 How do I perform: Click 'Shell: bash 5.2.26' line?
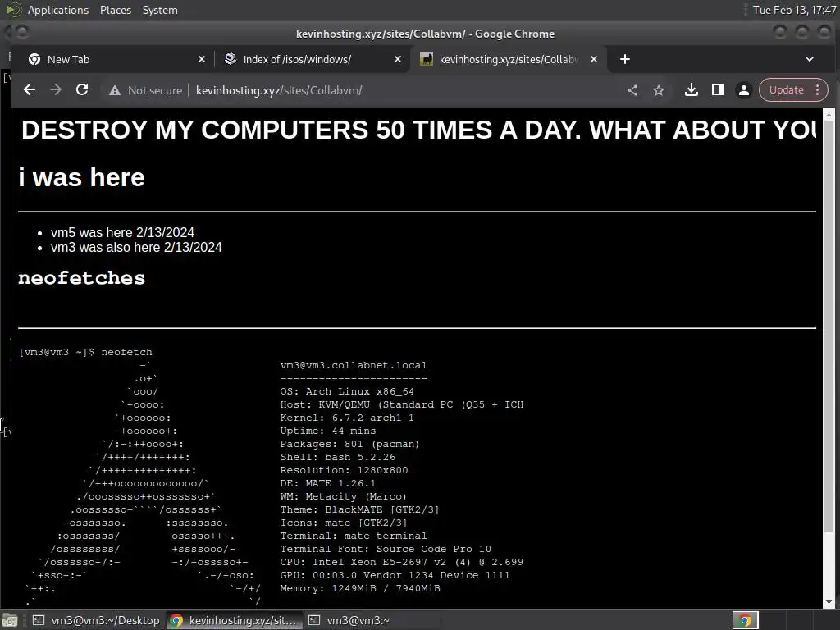(x=337, y=457)
